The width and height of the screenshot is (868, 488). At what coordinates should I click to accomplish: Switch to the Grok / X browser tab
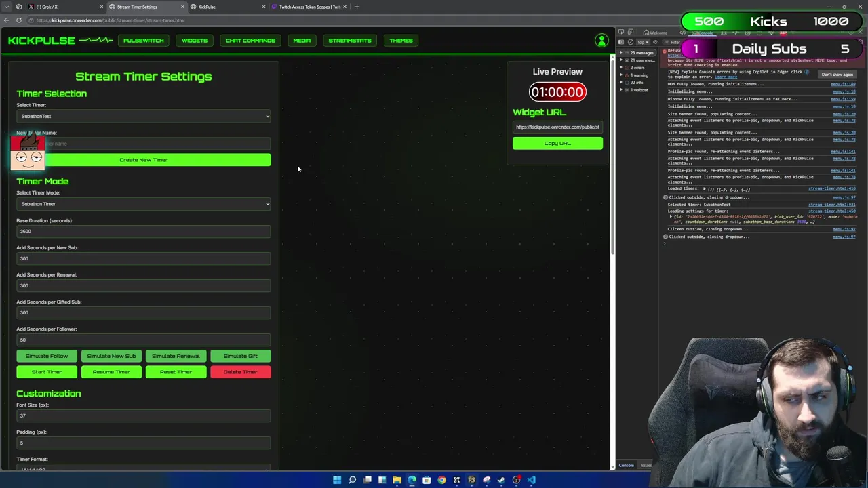(65, 7)
